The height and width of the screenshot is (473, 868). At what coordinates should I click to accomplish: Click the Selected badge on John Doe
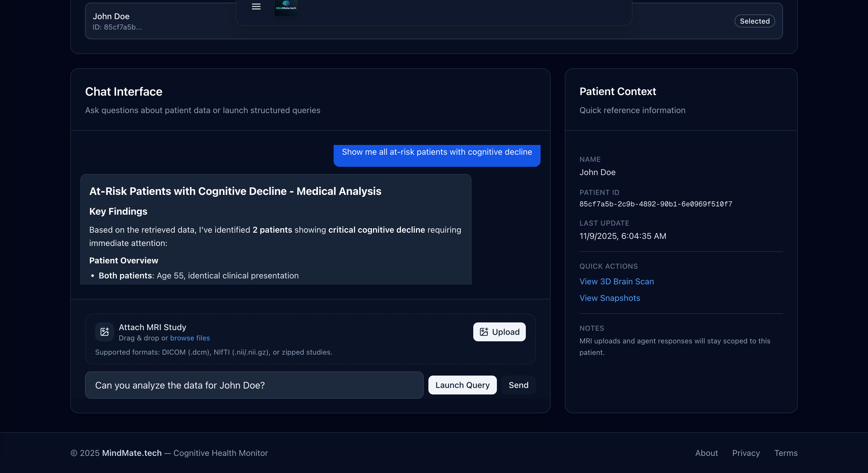pyautogui.click(x=754, y=21)
